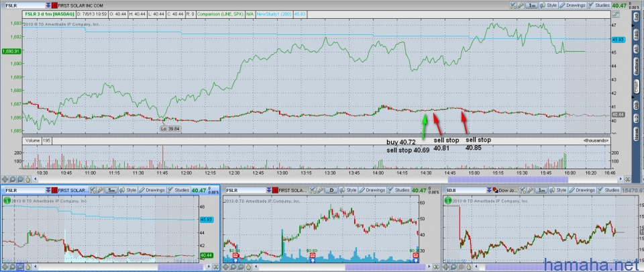Click right scroll arrow of main chart time axis
Viewport: 644px width, 272px height.
point(621,179)
